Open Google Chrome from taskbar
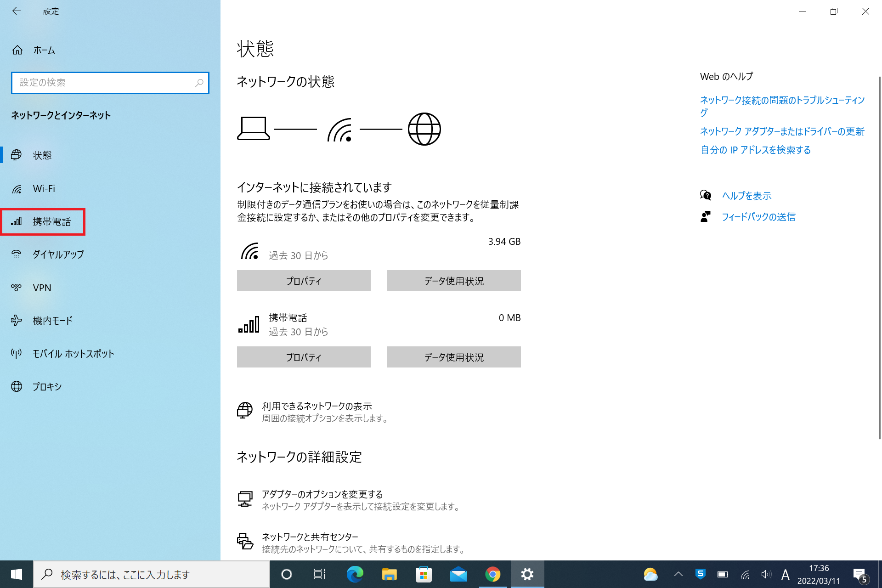Viewport: 882px width, 588px height. point(493,574)
